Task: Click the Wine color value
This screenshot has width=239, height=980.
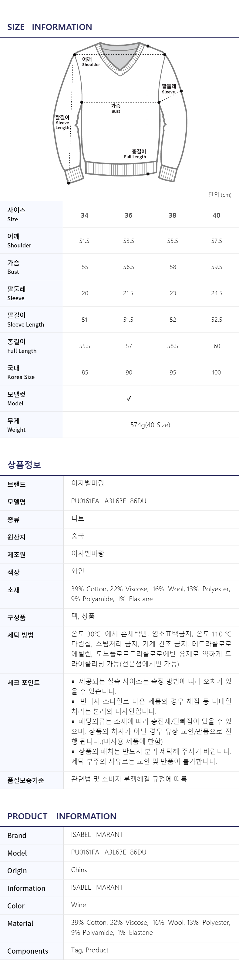Action: 78,905
